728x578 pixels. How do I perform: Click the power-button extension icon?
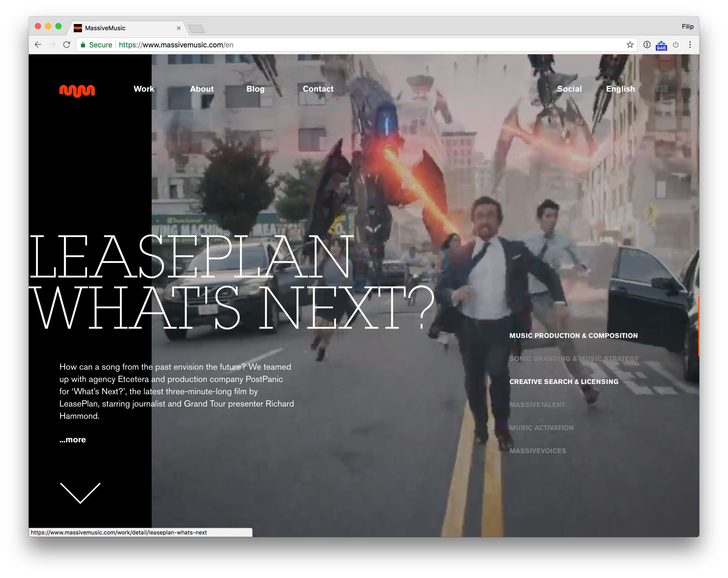pos(675,45)
